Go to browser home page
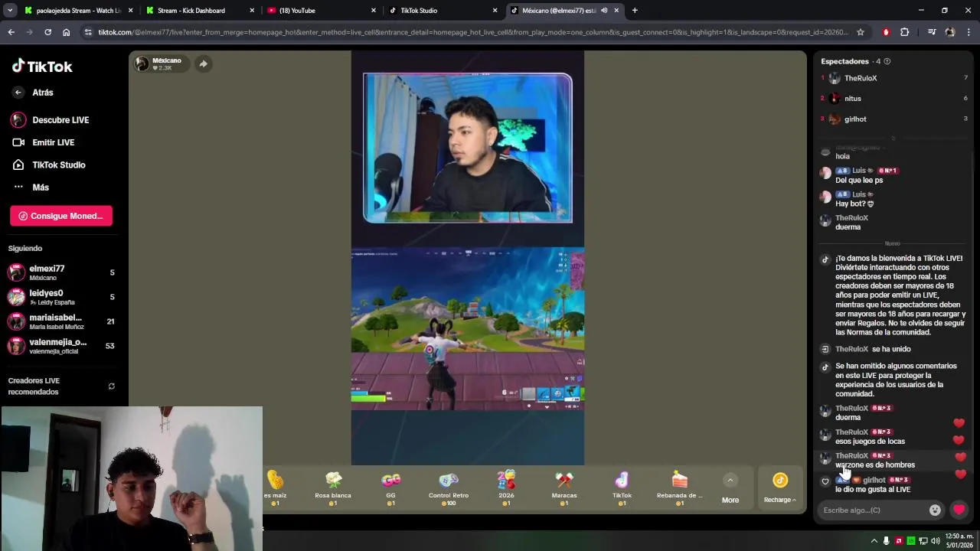Viewport: 980px width, 551px height. (x=67, y=32)
